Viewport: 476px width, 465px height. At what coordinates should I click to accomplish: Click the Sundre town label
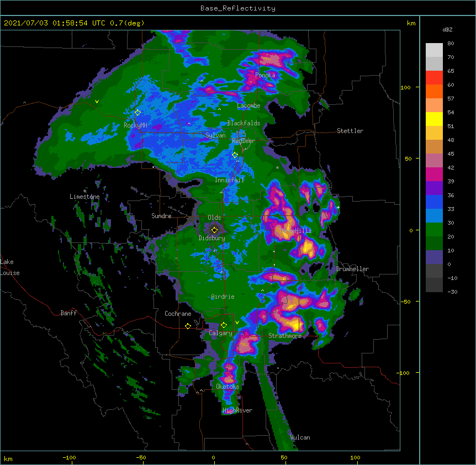(x=161, y=216)
